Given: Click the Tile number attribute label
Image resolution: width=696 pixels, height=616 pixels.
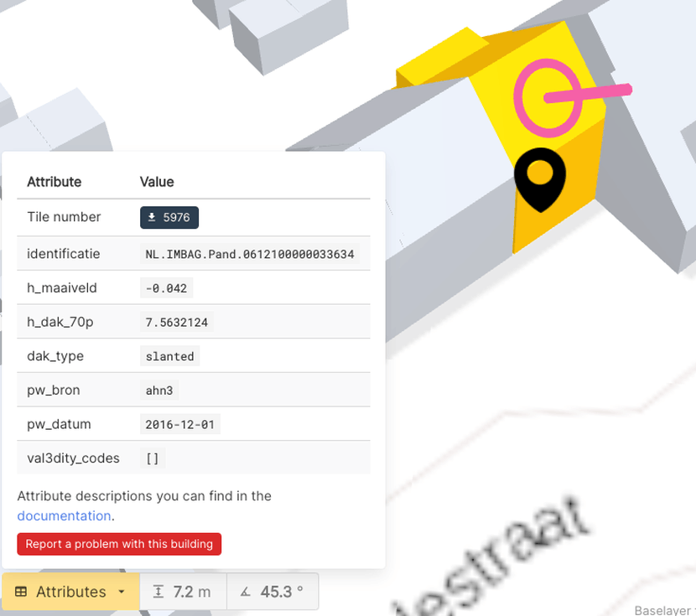Looking at the screenshot, I should tap(64, 217).
